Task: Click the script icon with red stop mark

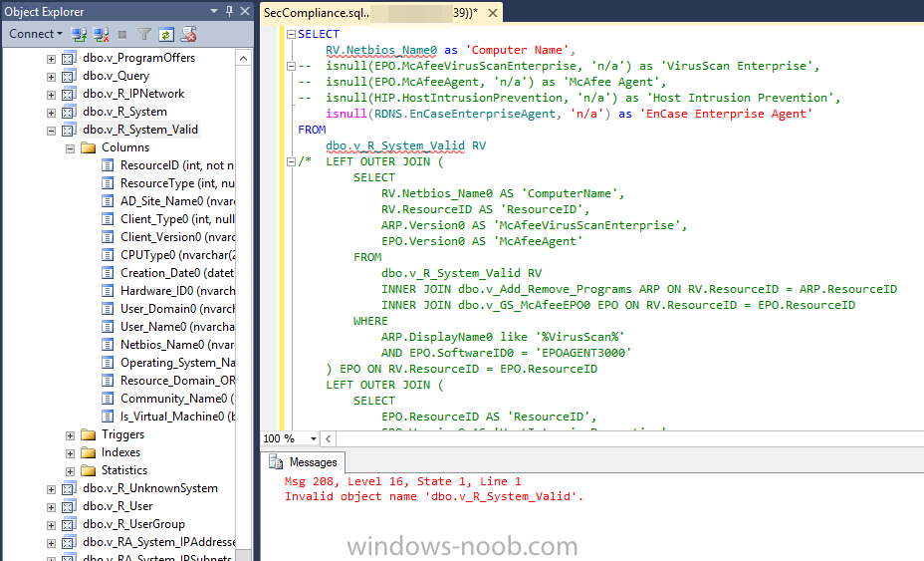Action: 188,35
